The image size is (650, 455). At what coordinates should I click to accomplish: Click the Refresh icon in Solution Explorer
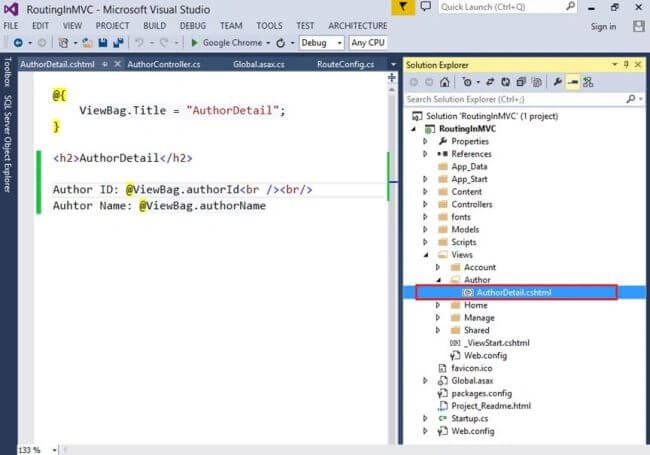(x=505, y=82)
